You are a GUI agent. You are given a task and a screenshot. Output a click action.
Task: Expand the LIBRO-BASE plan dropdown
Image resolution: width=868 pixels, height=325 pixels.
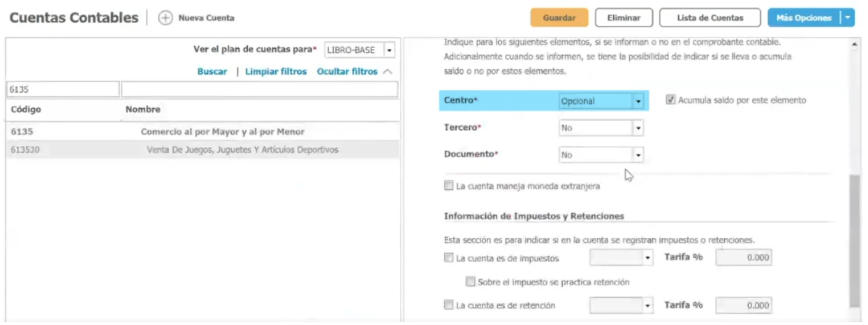(x=389, y=50)
